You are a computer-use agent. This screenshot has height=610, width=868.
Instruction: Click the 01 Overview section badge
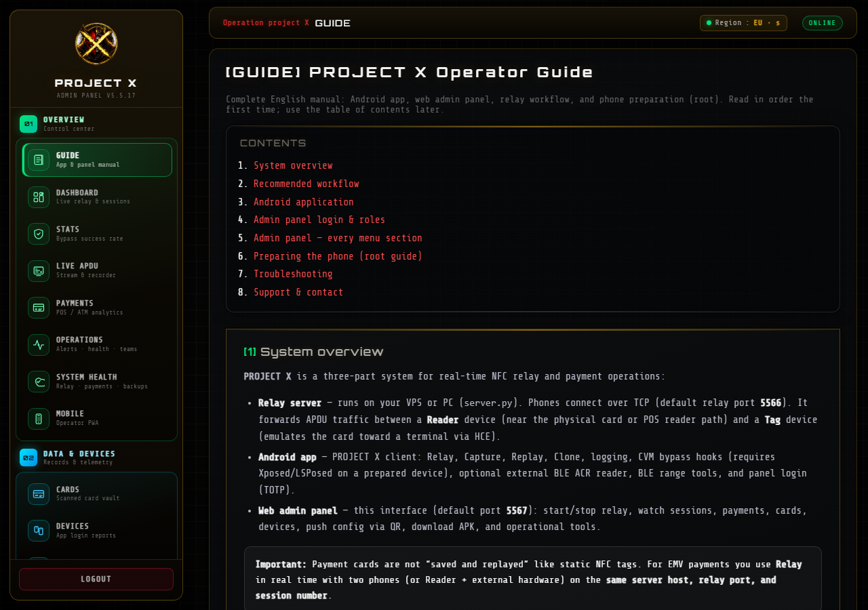pyautogui.click(x=28, y=124)
